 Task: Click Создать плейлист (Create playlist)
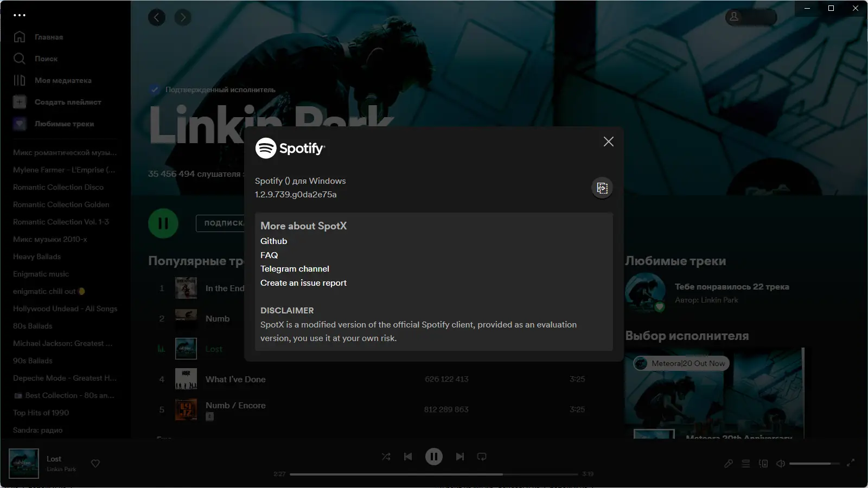[68, 102]
